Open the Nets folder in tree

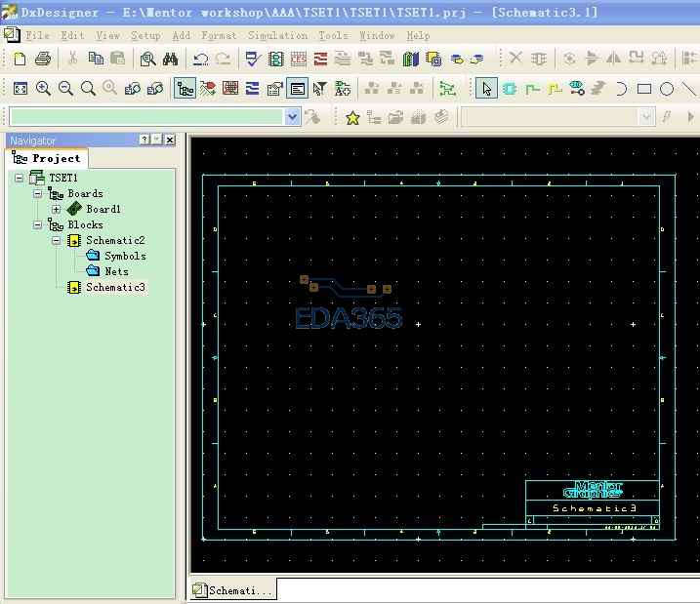tap(116, 271)
